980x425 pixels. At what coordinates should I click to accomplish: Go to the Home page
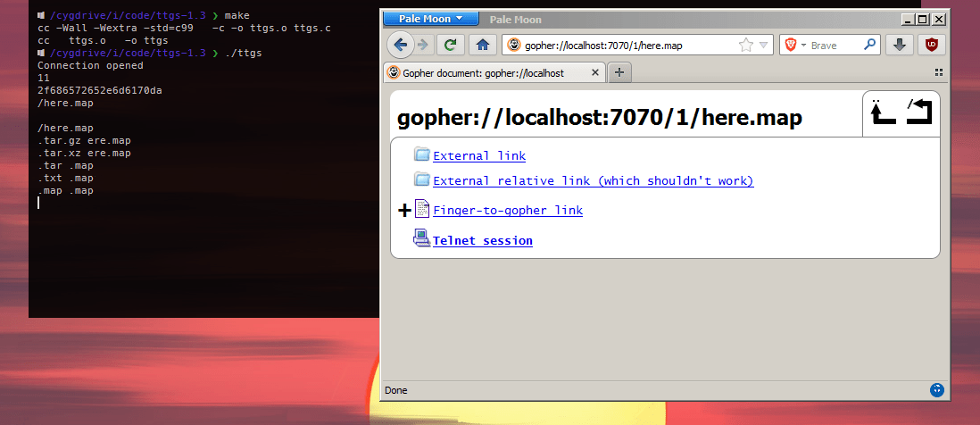[483, 45]
